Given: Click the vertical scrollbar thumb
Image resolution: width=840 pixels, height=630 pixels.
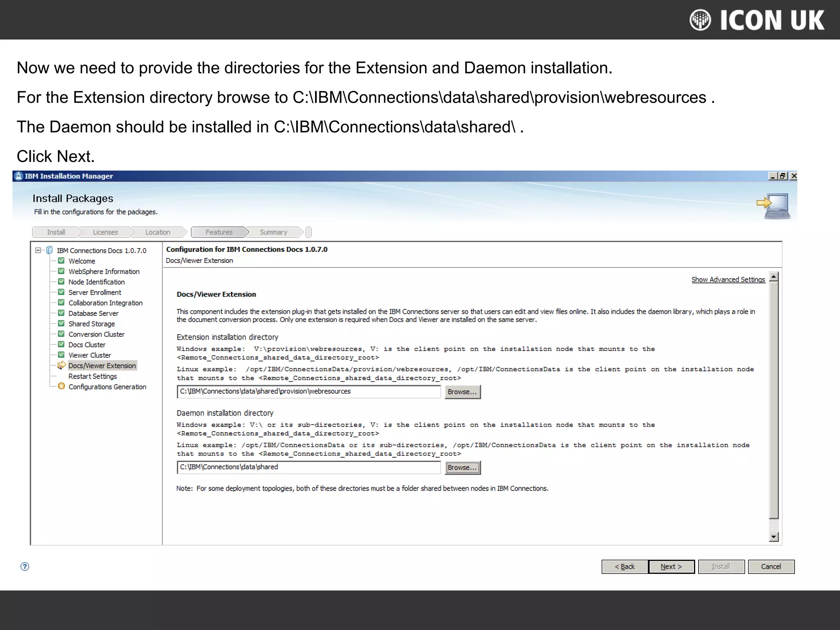Looking at the screenshot, I should pos(774,400).
